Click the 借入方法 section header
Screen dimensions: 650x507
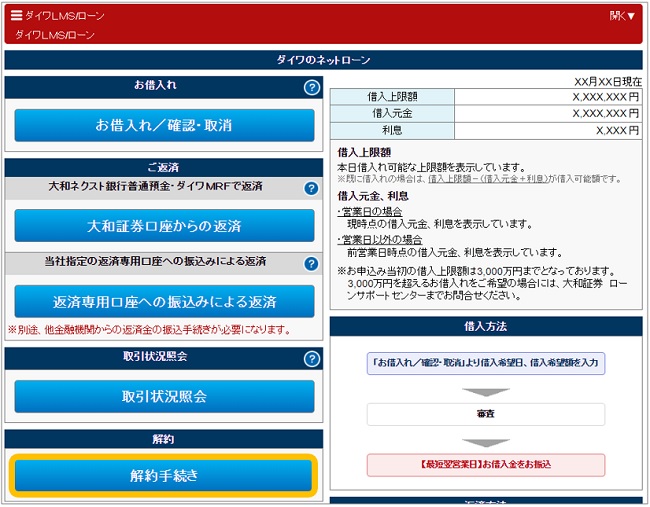486,326
